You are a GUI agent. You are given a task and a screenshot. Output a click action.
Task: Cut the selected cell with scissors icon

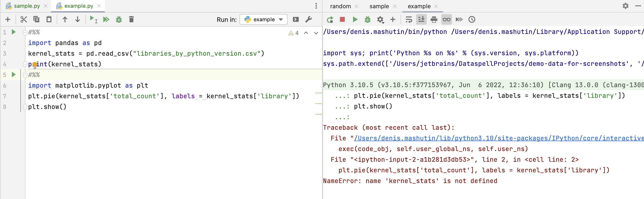tap(24, 19)
